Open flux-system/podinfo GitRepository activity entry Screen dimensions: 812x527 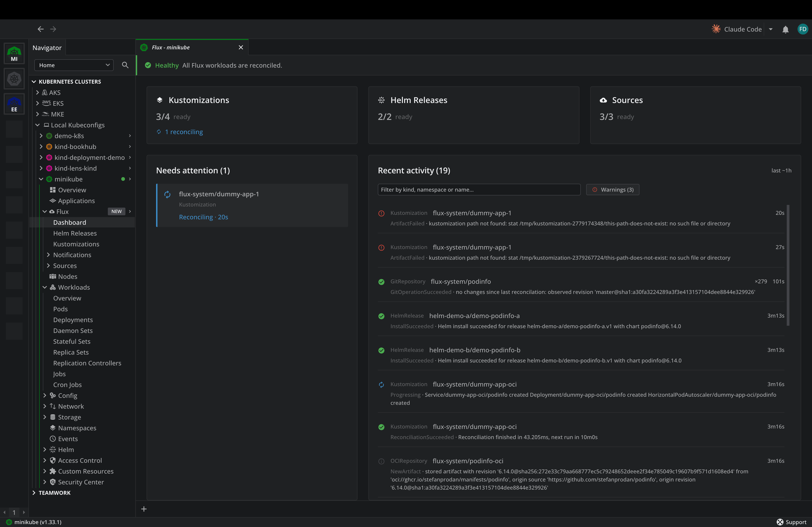[x=581, y=286]
